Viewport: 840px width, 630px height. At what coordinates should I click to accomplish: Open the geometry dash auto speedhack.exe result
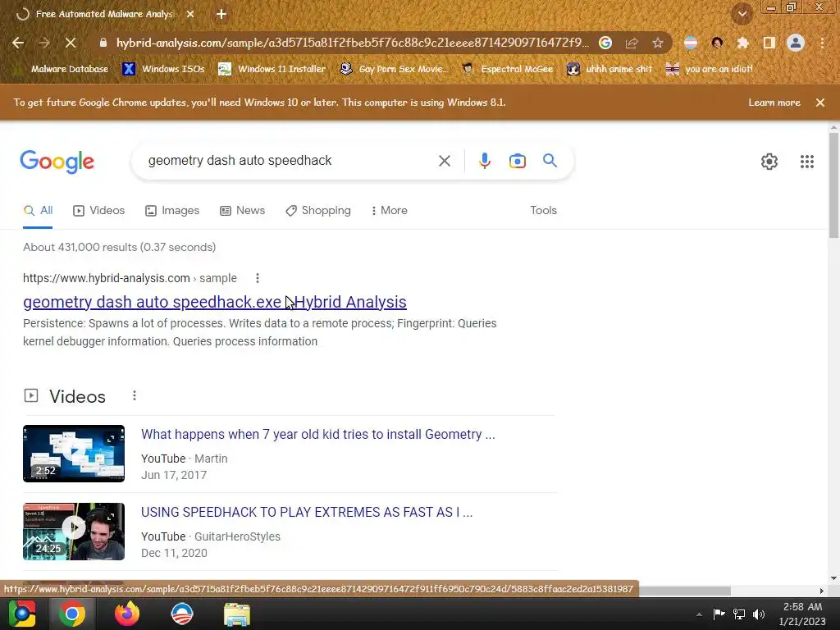coord(215,302)
